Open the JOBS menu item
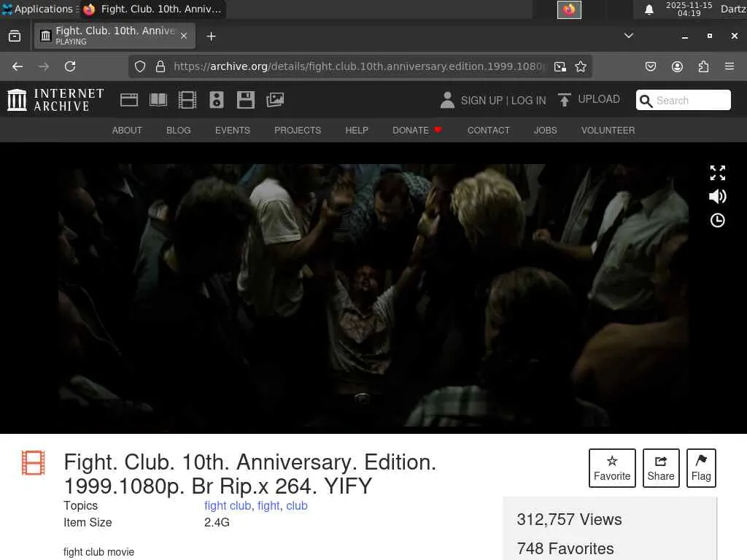 (546, 131)
